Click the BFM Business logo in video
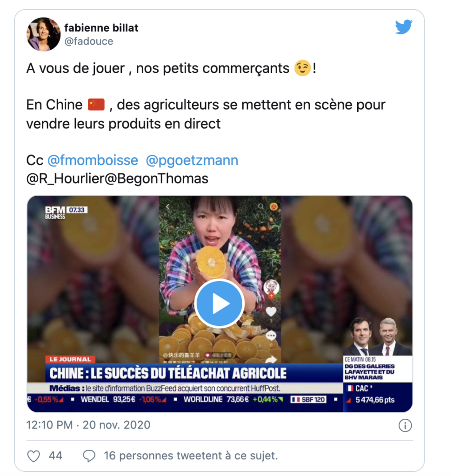This screenshot has width=453, height=476. 55,212
